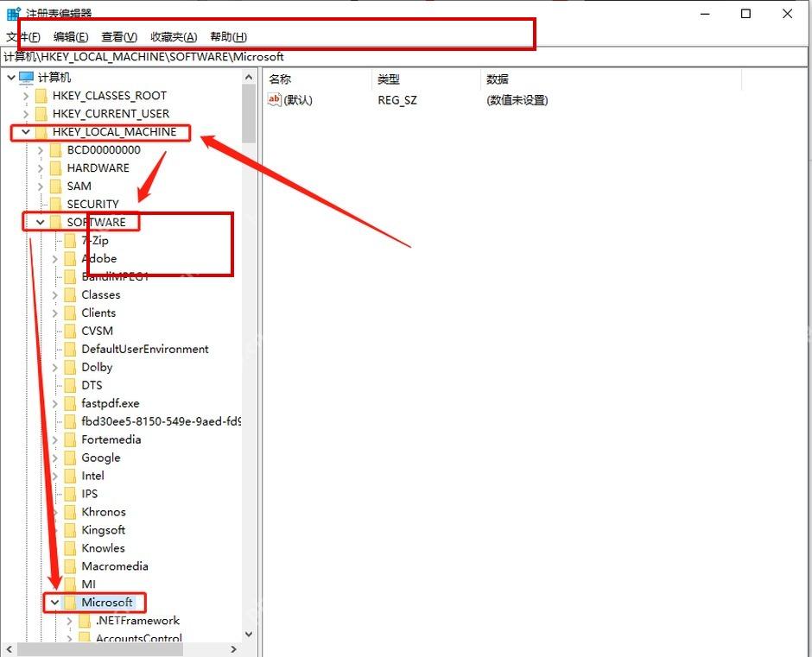Collapse the HKEY_LOCAL_MACHINE key
This screenshot has width=812, height=657.
[25, 132]
